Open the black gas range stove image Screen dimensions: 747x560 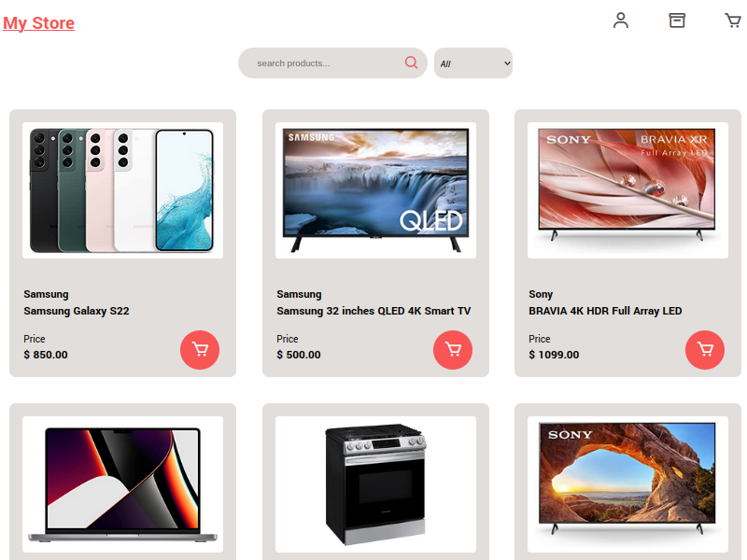point(375,484)
